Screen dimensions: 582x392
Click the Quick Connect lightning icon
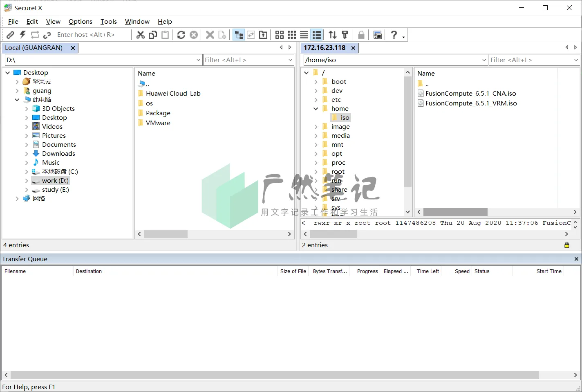[23, 35]
